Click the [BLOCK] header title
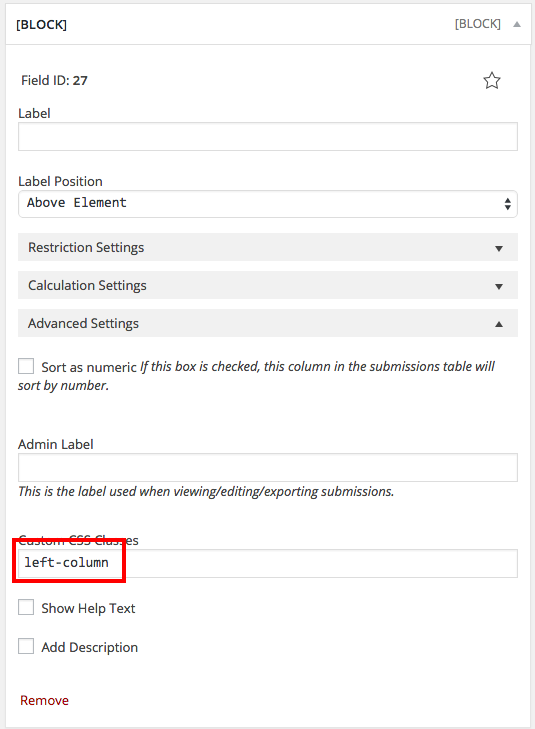535x729 pixels. [41, 25]
